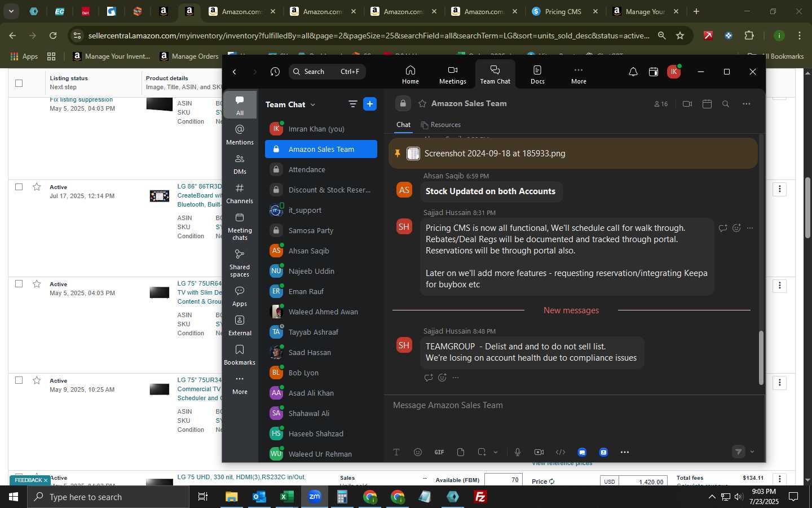Open External in Zoom sidebar
Image resolution: width=812 pixels, height=508 pixels.
[240, 326]
